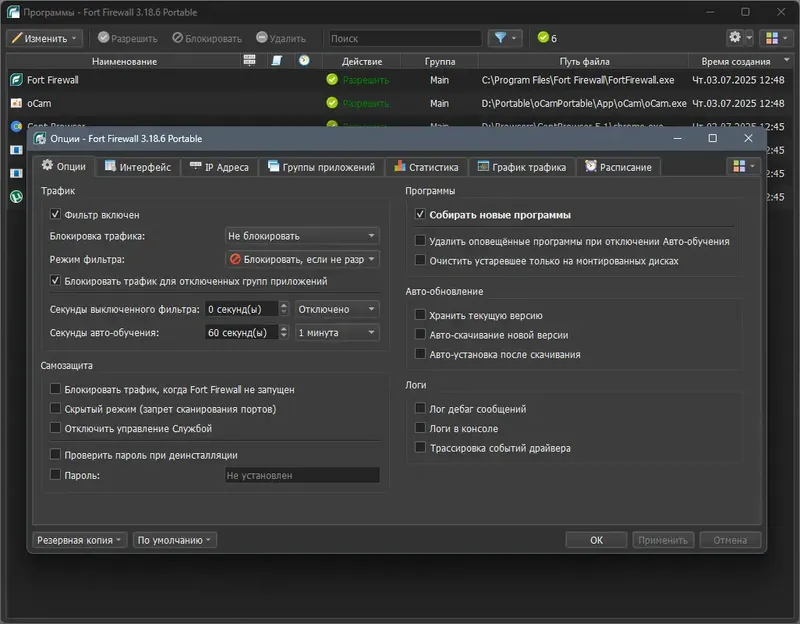Click the OK button
The width and height of the screenshot is (800, 624).
point(596,540)
